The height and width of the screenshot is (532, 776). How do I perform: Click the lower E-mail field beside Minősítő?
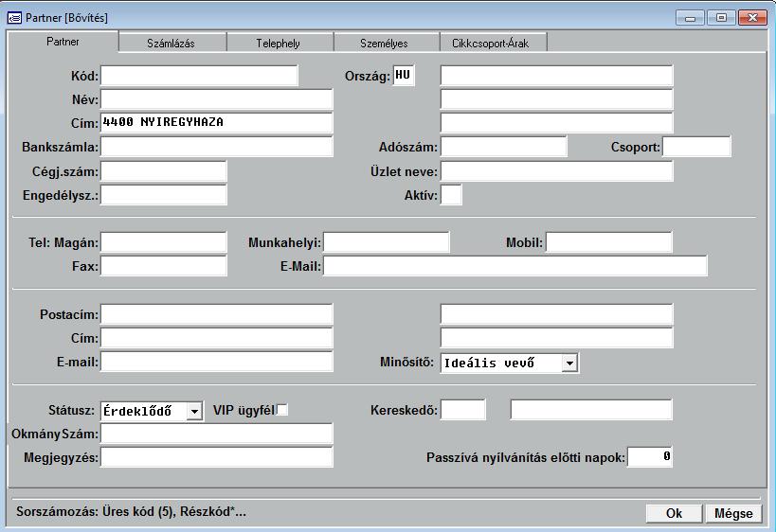click(217, 362)
